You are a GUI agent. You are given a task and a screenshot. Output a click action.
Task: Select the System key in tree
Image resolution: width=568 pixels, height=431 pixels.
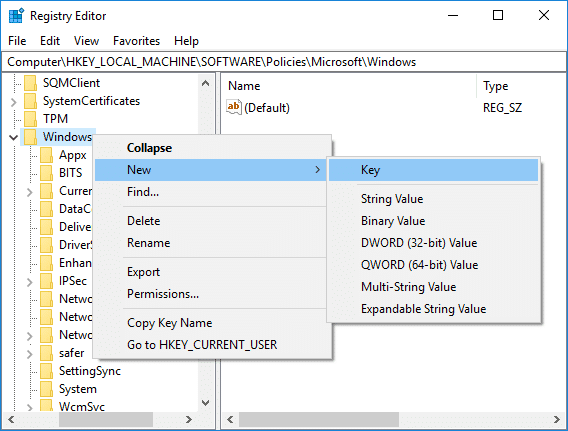click(78, 389)
